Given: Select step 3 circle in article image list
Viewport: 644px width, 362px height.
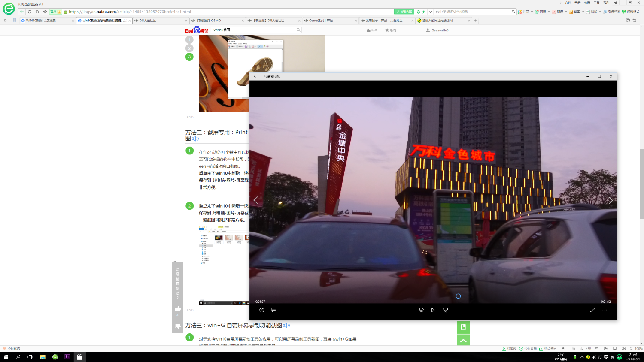Looking at the screenshot, I should coord(189,57).
